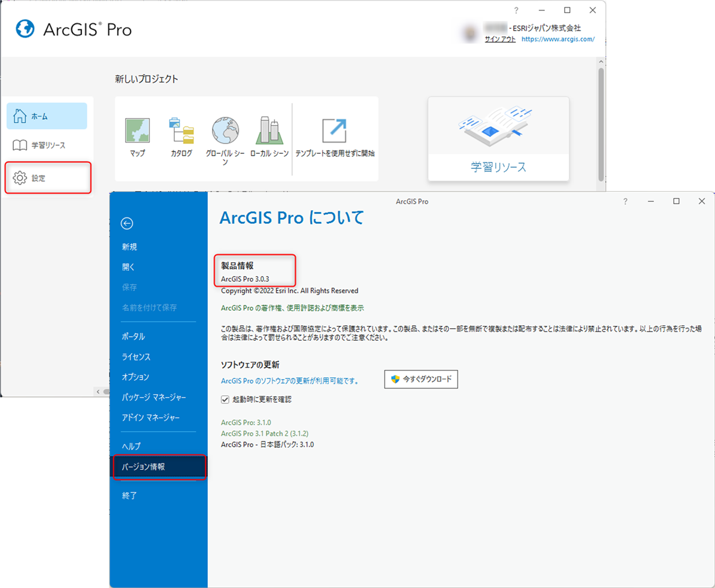This screenshot has height=588, width=715.
Task: Click the Download Now (今すぐダウンロード) button
Action: click(x=421, y=379)
